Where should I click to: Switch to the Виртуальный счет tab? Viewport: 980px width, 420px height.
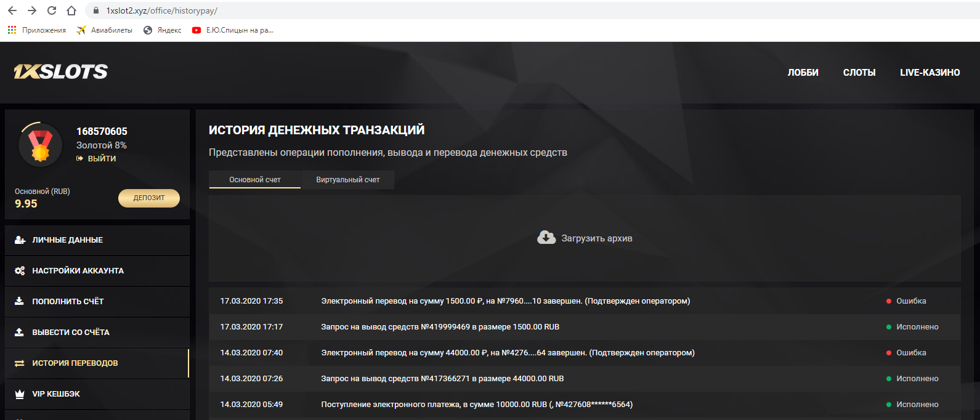click(348, 180)
